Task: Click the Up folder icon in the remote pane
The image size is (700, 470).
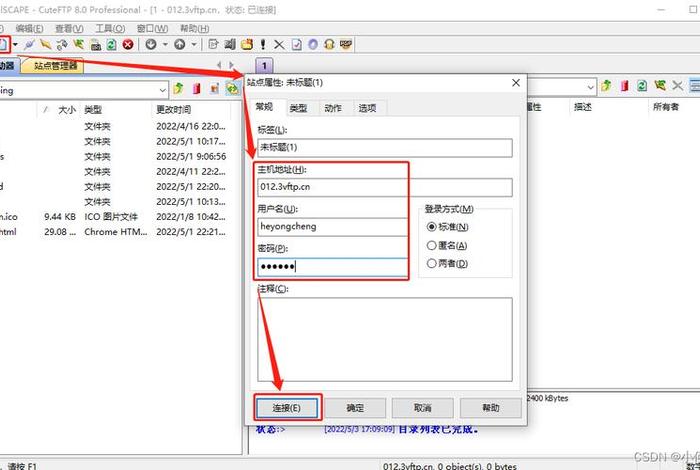Action: (x=606, y=85)
